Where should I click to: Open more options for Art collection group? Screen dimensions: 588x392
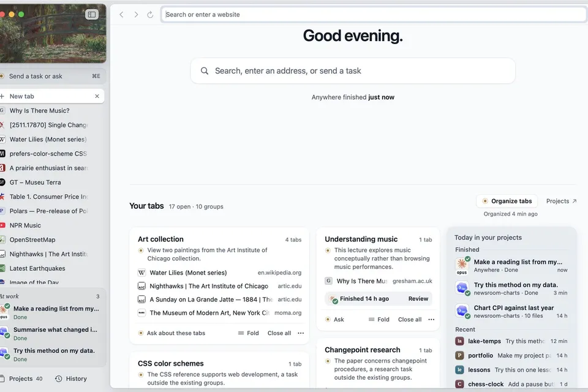pyautogui.click(x=301, y=333)
